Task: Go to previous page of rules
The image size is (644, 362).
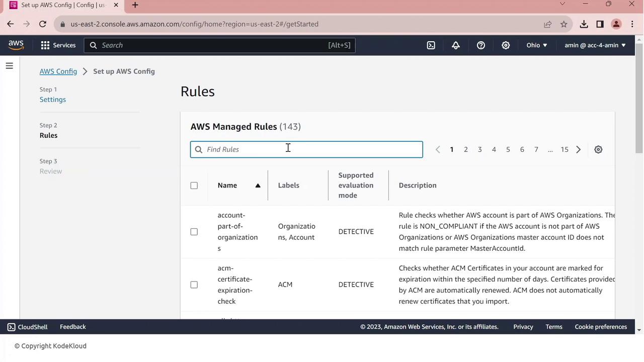Action: coord(438,149)
